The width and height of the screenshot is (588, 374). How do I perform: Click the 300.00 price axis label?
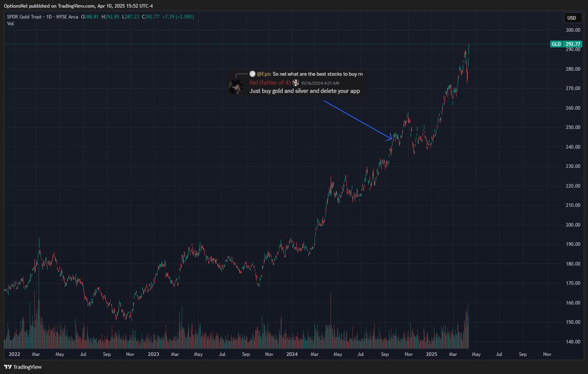573,30
